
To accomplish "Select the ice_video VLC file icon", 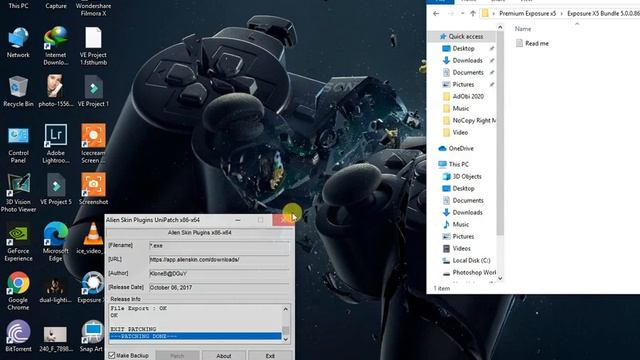I will click(92, 238).
